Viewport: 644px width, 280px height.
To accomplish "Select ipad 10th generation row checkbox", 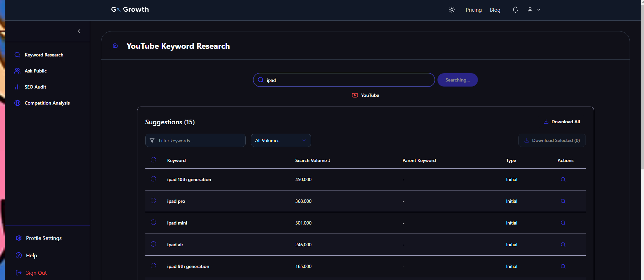I will click(153, 179).
